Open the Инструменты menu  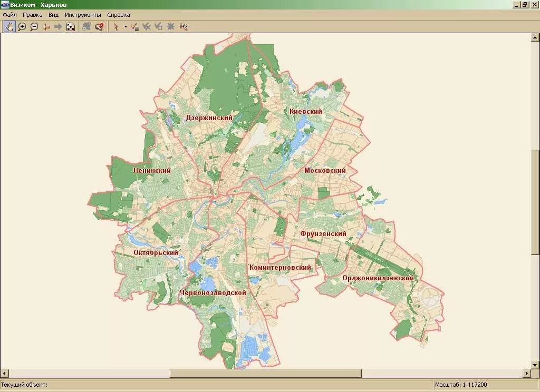[x=83, y=15]
